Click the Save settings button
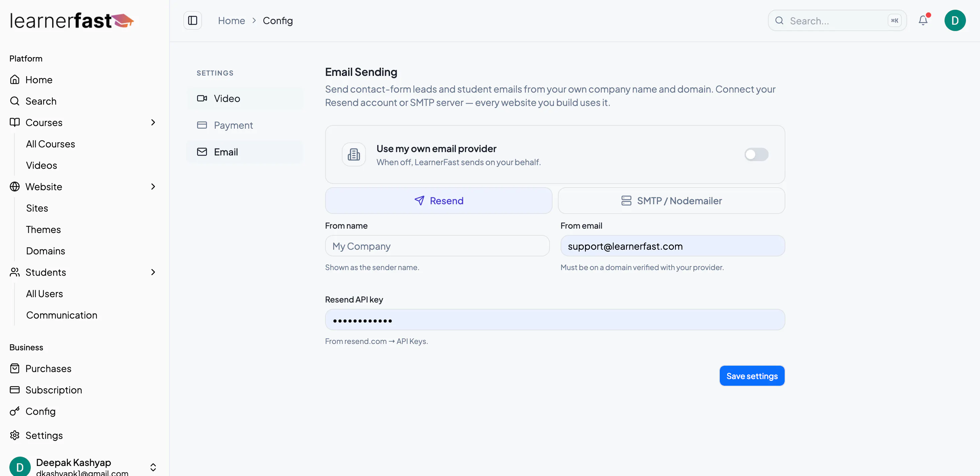 (752, 376)
